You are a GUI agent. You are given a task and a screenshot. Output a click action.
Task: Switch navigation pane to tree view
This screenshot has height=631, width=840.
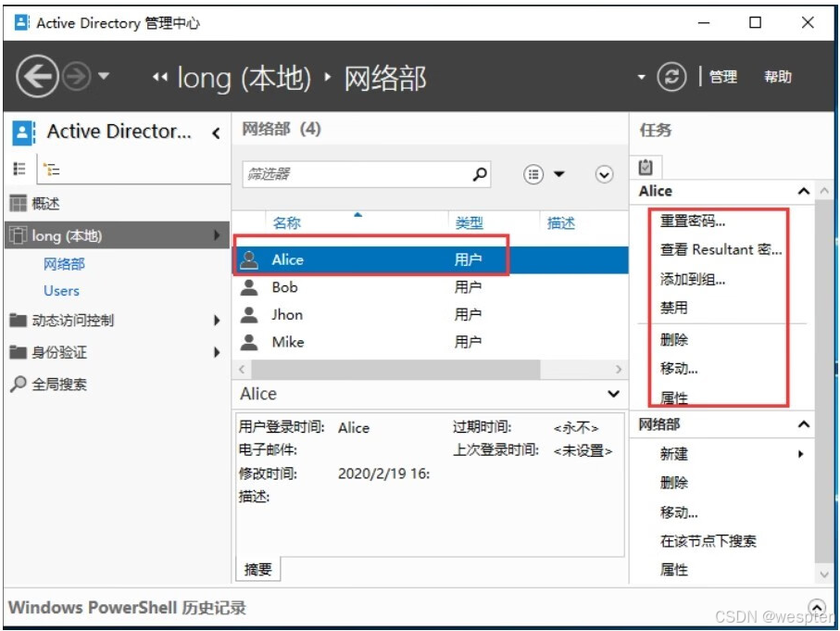[x=52, y=170]
